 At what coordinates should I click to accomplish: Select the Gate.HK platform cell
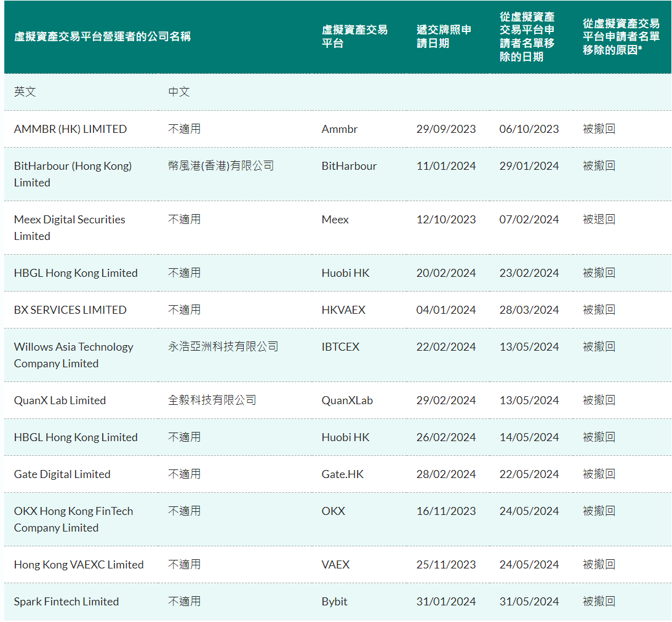pyautogui.click(x=342, y=474)
